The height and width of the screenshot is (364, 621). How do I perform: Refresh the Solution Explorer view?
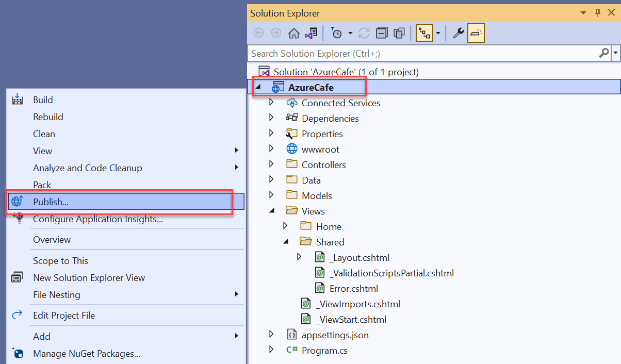[364, 32]
